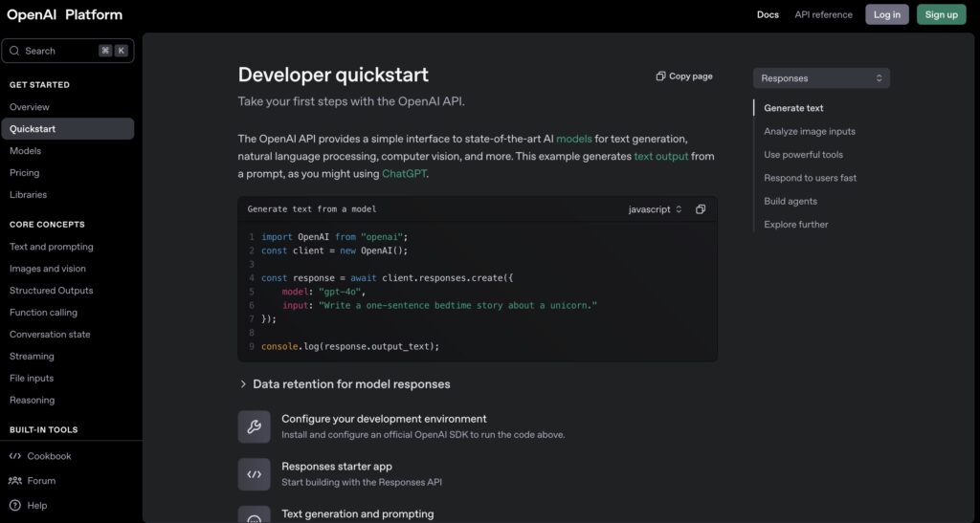This screenshot has height=523, width=980.
Task: Follow the text output hyperlink
Action: (660, 156)
